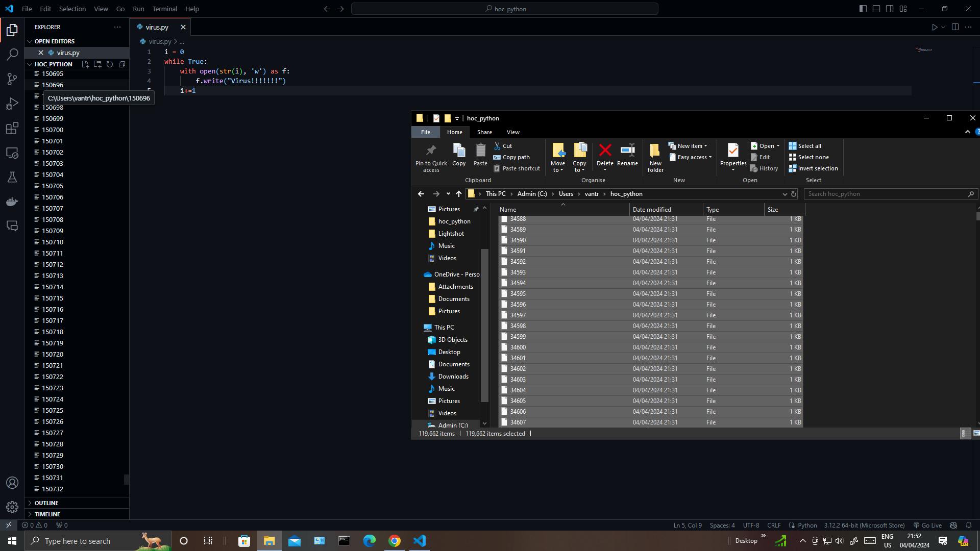Image resolution: width=980 pixels, height=551 pixels.
Task: Open New item dropdown in ribbon
Action: point(688,146)
